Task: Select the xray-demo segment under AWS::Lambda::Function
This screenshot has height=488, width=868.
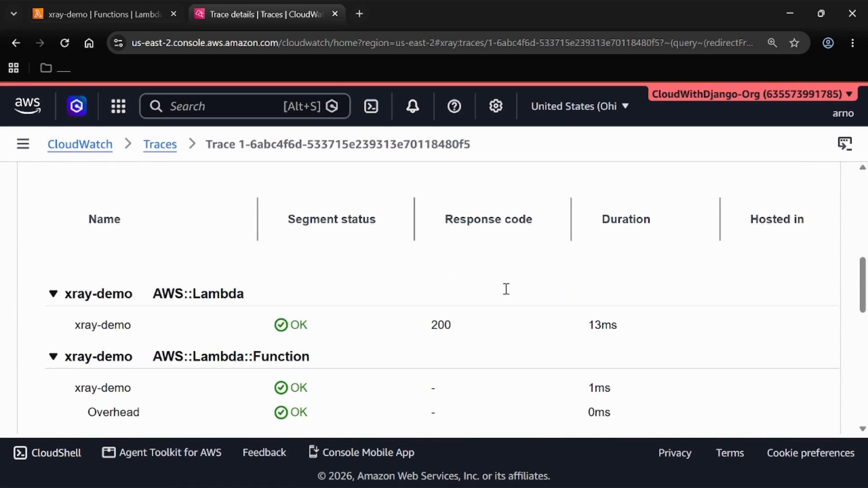Action: 442,388
